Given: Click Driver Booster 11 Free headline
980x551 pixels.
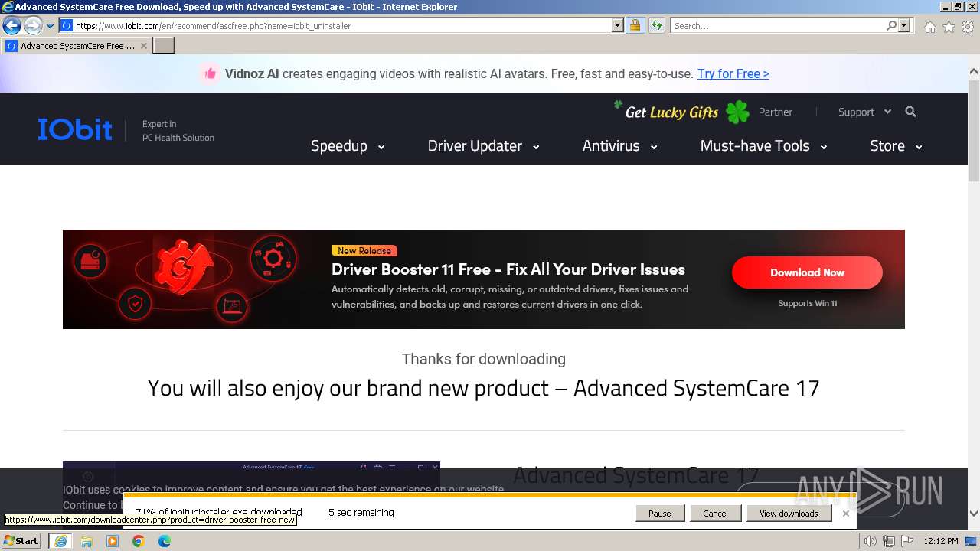Looking at the screenshot, I should [x=508, y=269].
